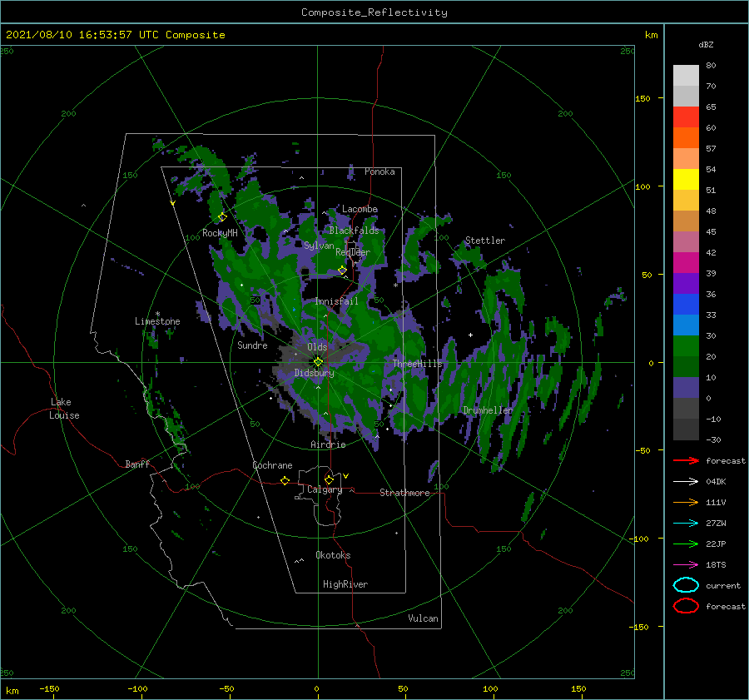749x700 pixels.
Task: Click the Blackfalds city label
Action: pos(354,231)
